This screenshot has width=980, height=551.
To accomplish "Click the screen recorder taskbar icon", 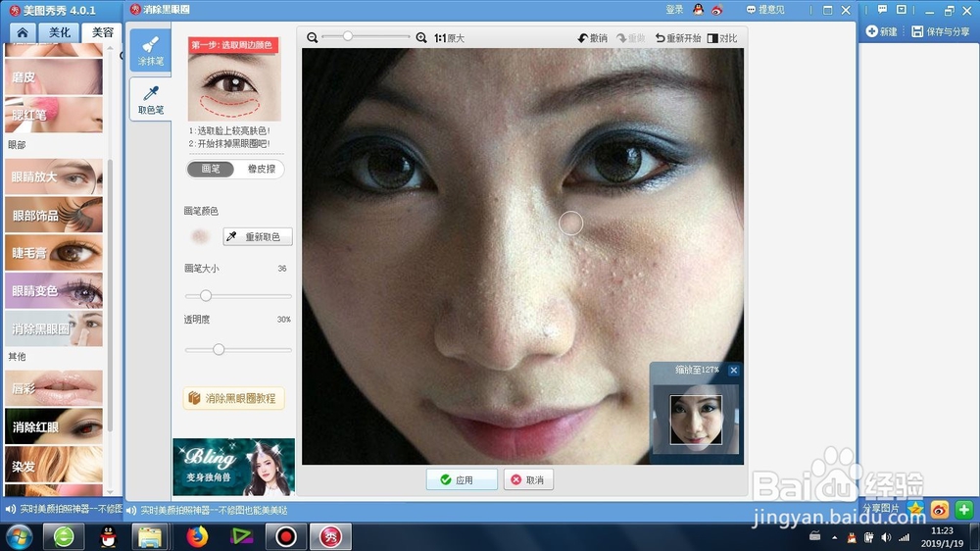I will (285, 536).
